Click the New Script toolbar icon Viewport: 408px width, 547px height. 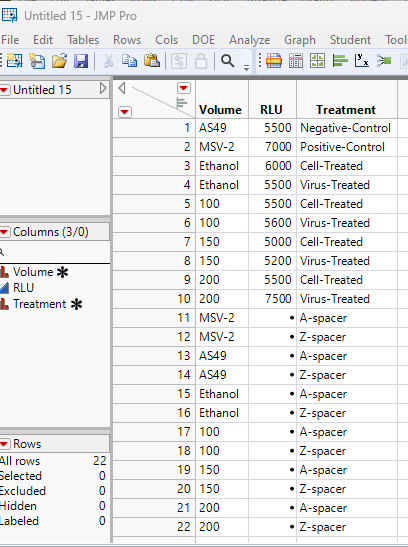point(37,61)
